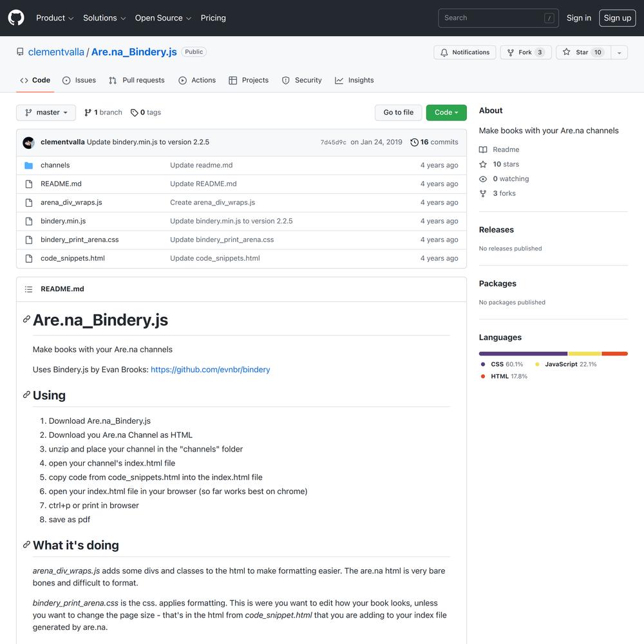Open the dropdown arrow next to Star
The height and width of the screenshot is (644, 644).
pos(619,53)
